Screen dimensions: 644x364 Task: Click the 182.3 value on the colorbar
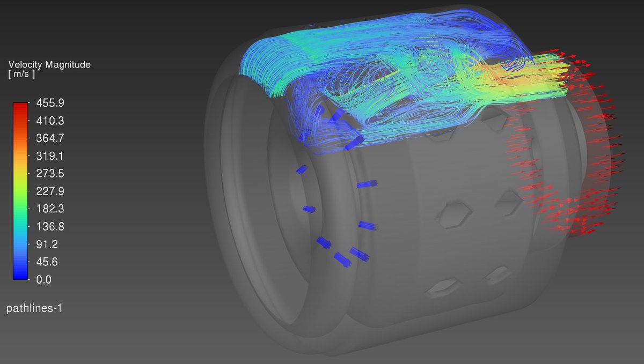50,209
